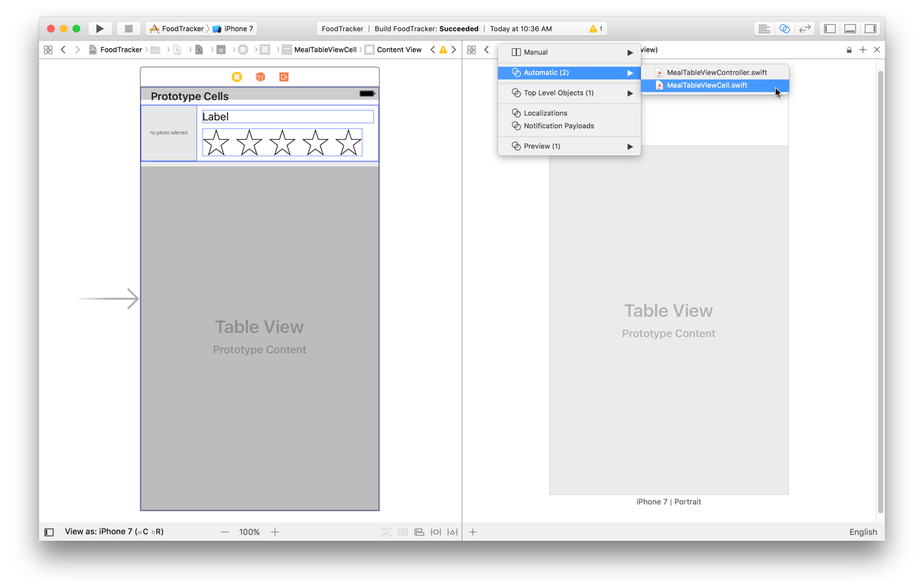Screen dimensions: 924x588
Task: Open related items menu in assistant editor
Action: [472, 50]
